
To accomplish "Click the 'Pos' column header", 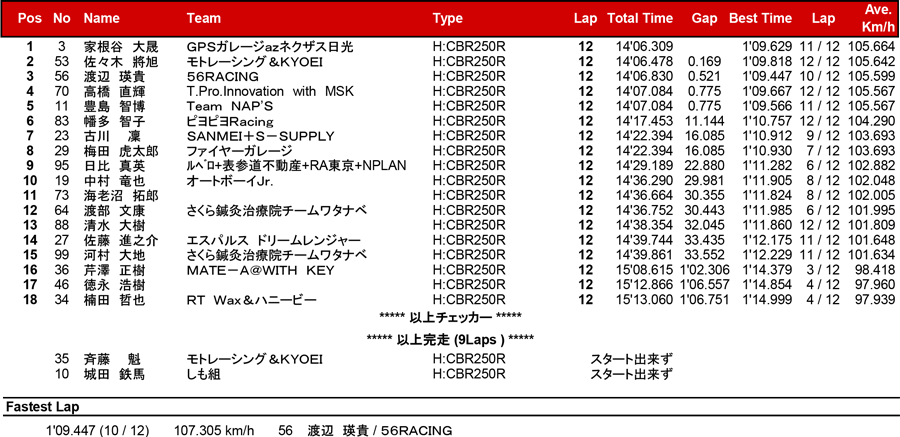I will pos(30,18).
